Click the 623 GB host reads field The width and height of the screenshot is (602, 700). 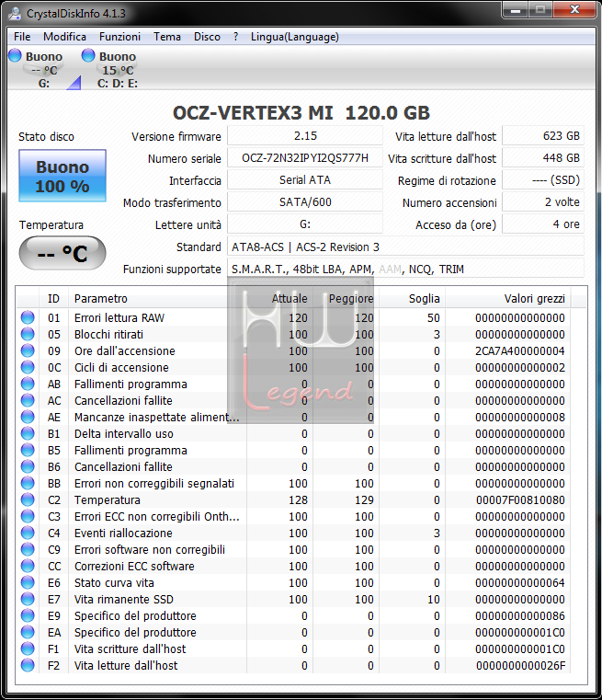click(543, 136)
